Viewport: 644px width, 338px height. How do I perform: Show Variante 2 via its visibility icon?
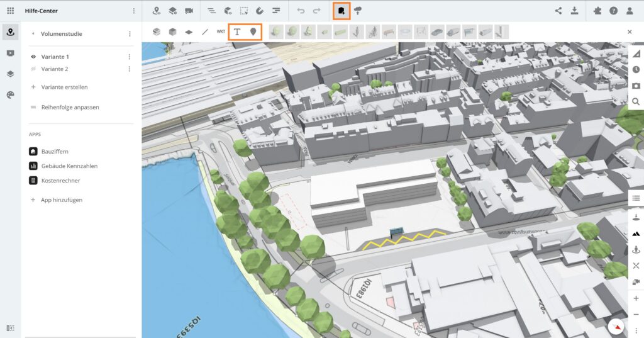[x=33, y=69]
